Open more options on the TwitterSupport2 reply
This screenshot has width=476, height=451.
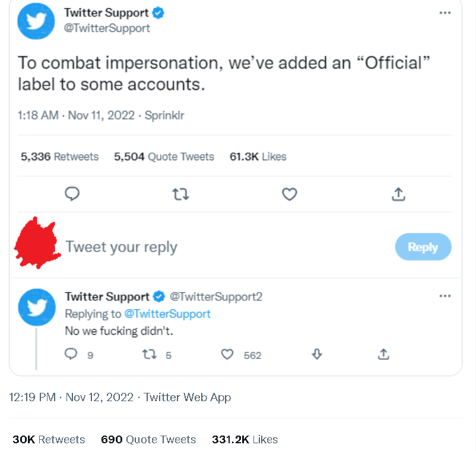pyautogui.click(x=445, y=296)
